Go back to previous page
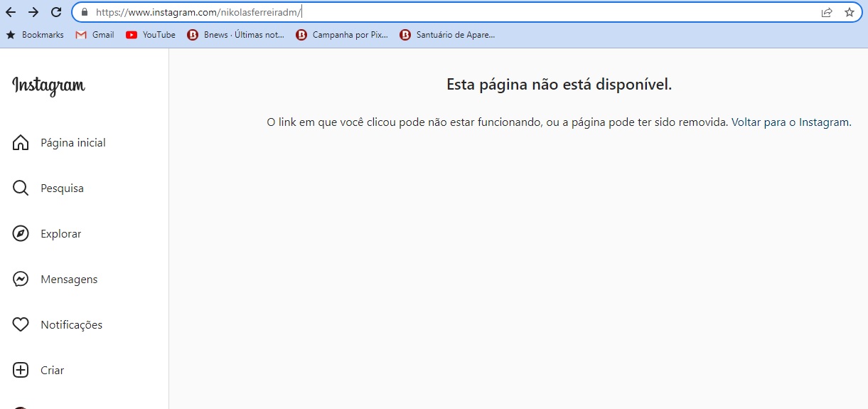This screenshot has height=409, width=868. pos(11,12)
